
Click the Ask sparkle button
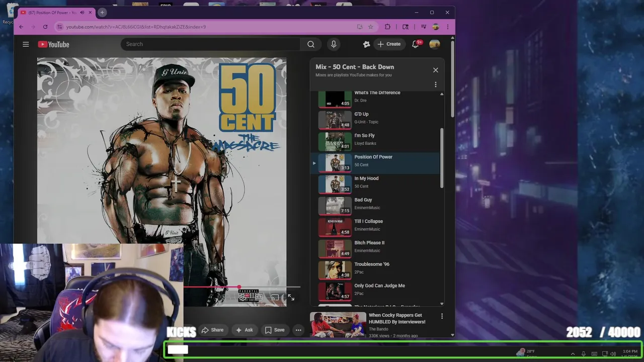coord(244,330)
